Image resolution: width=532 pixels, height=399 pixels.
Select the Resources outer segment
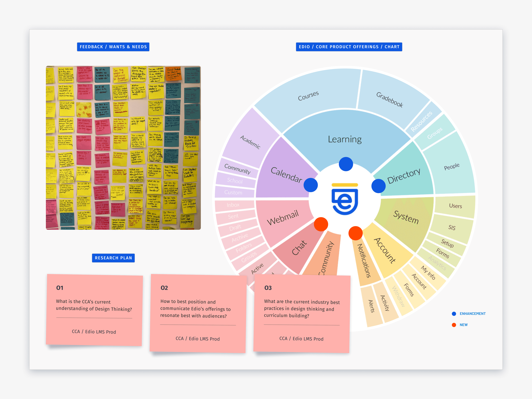click(421, 121)
